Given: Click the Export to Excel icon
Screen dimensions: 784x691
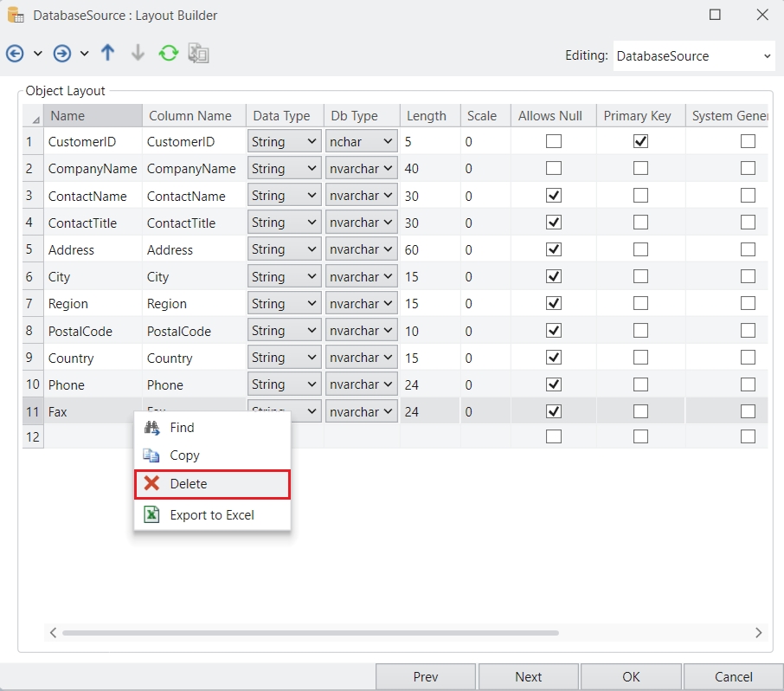Looking at the screenshot, I should pyautogui.click(x=151, y=514).
